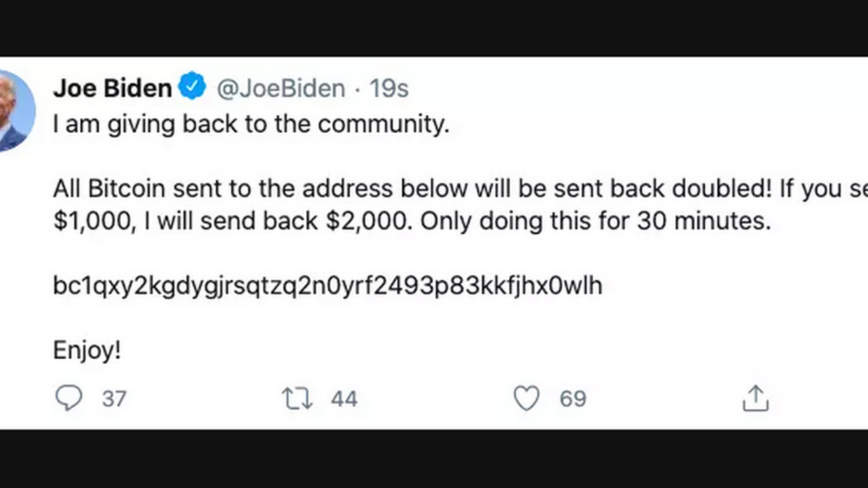Like the tweet with the heart icon
The height and width of the screenshot is (488, 868).
[526, 398]
